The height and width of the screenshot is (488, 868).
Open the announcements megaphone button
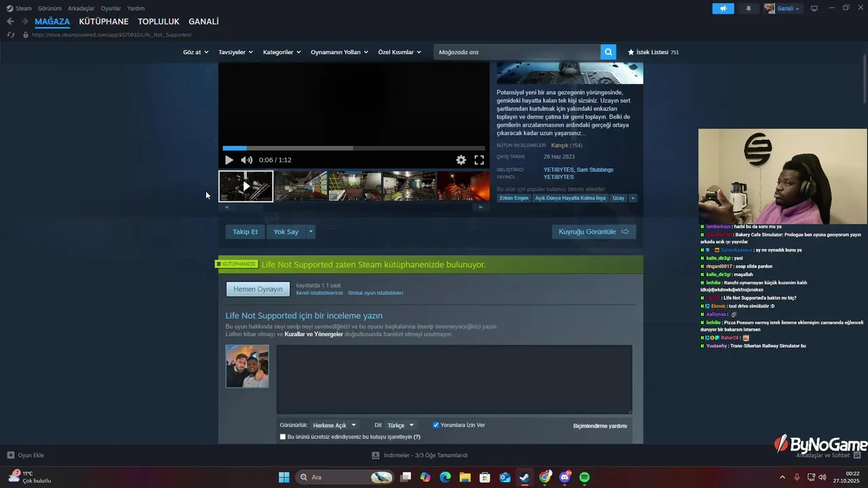click(723, 8)
